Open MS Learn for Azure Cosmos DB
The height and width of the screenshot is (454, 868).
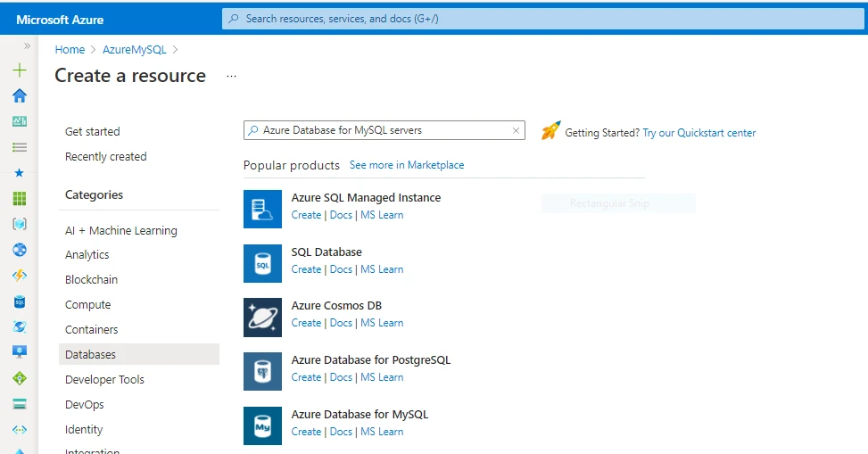click(382, 324)
